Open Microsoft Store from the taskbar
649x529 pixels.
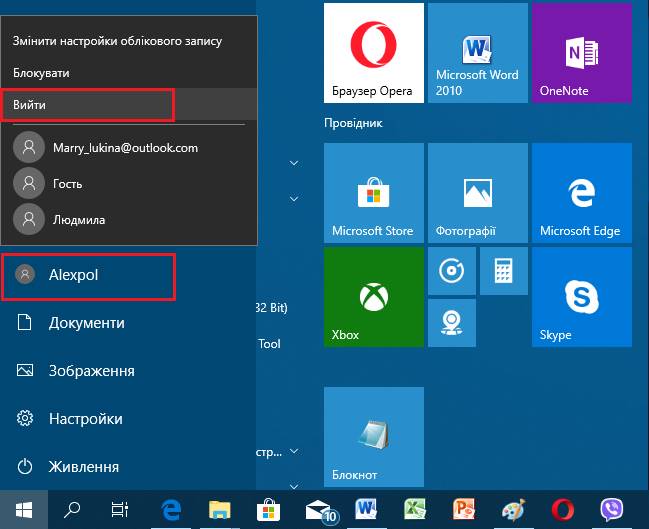[268, 510]
